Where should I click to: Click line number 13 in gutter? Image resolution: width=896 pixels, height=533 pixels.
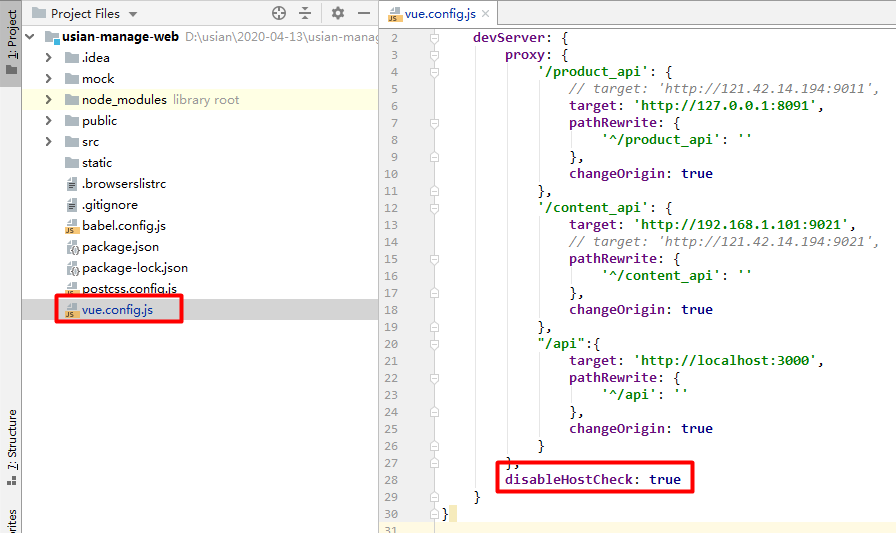pos(391,225)
